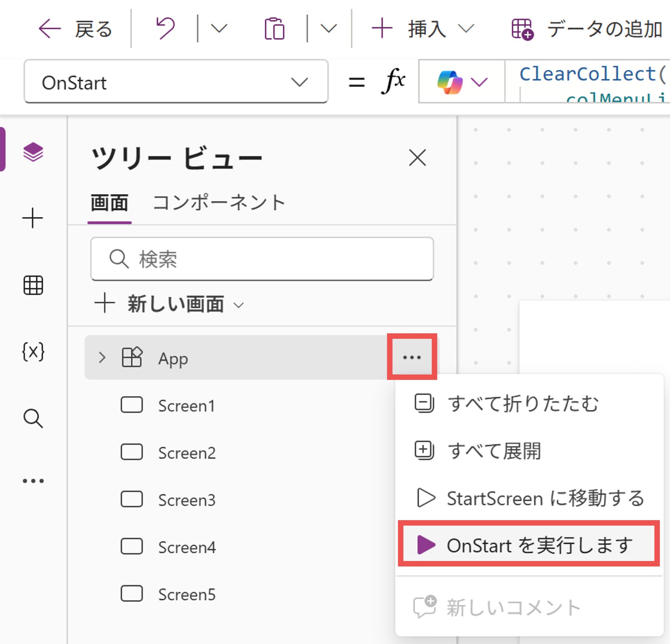This screenshot has height=644, width=670.
Task: Open the Variables {x} icon
Action: (x=33, y=351)
